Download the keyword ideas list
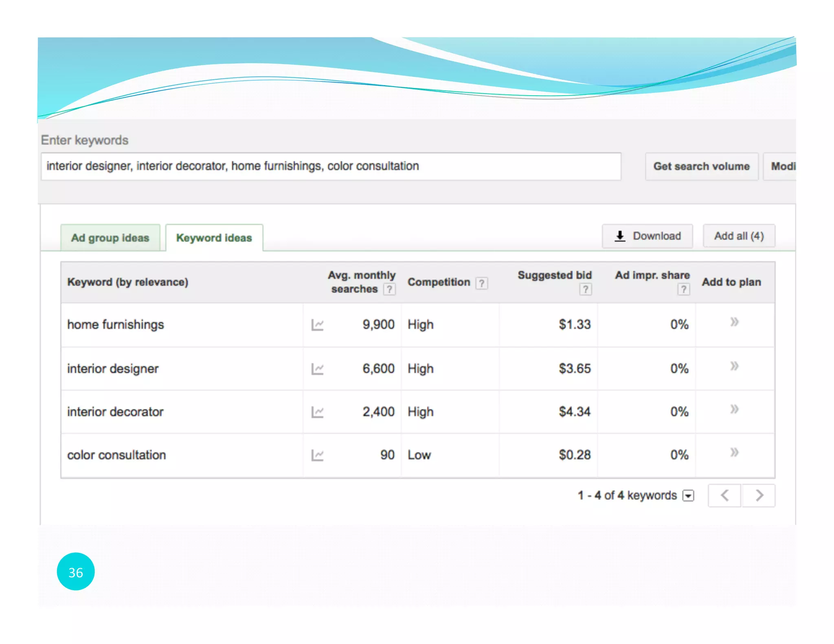 click(x=647, y=236)
